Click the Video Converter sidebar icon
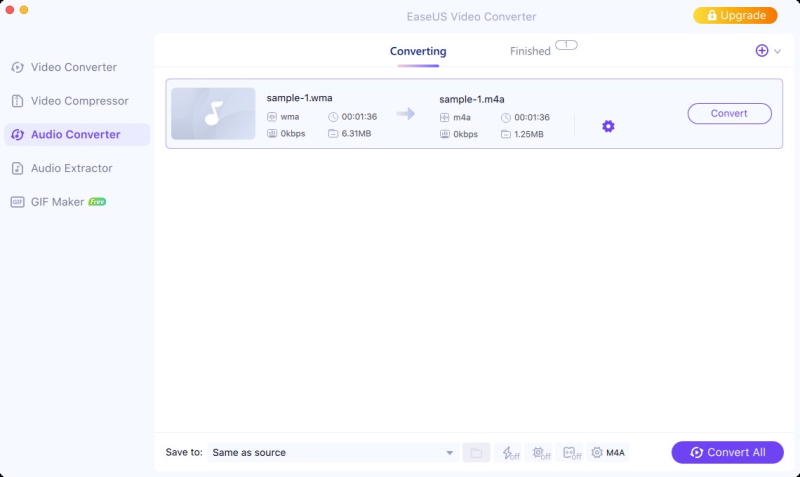Viewport: 800px width, 477px height. [17, 67]
